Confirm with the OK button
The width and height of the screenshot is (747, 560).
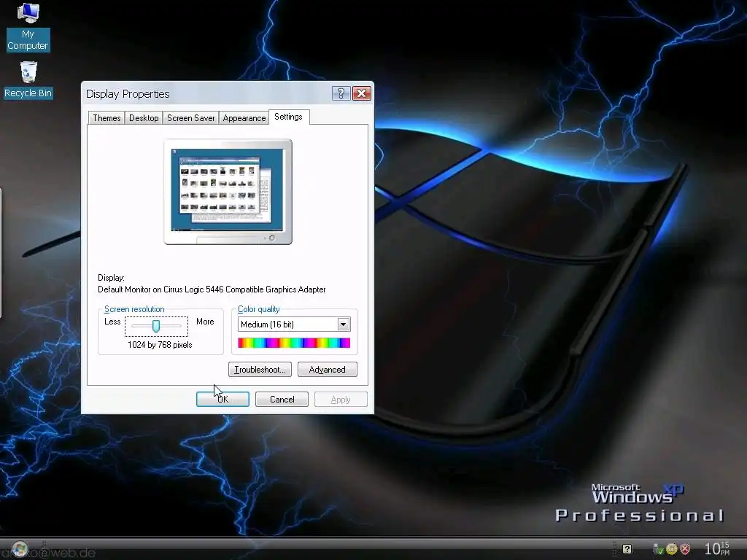click(x=222, y=399)
